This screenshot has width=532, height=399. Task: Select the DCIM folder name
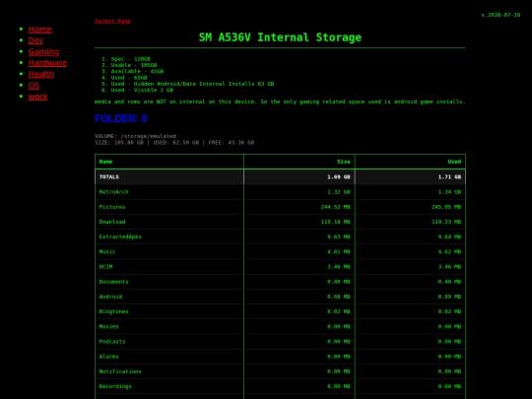click(105, 266)
